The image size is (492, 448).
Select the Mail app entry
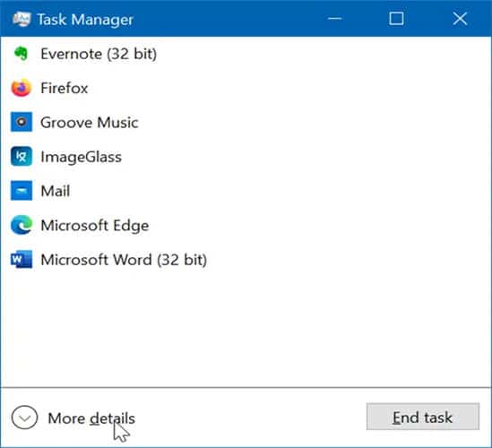[56, 191]
